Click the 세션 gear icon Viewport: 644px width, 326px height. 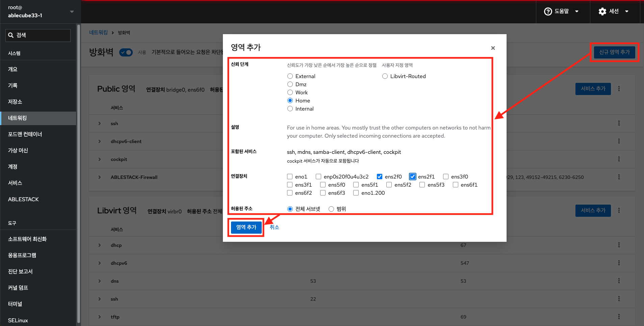tap(602, 11)
